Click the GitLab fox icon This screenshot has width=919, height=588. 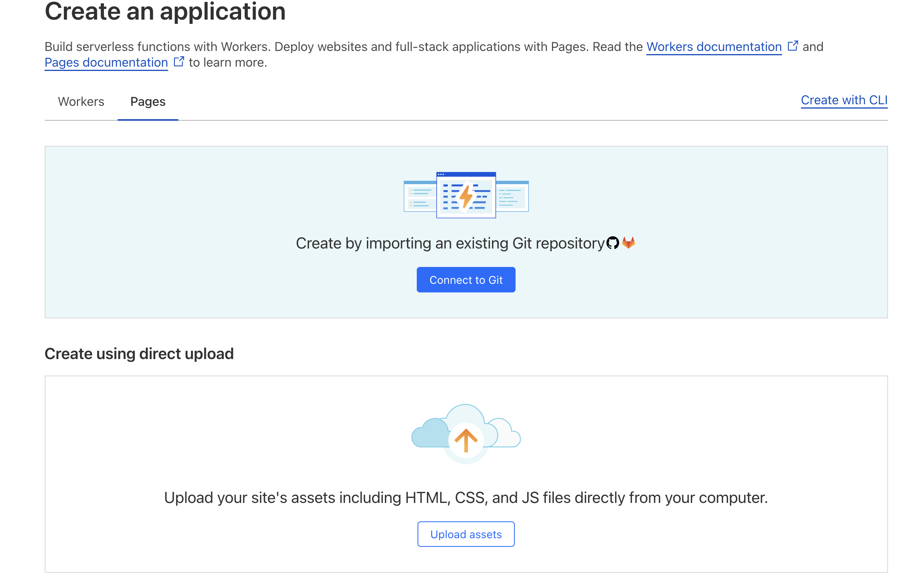click(628, 243)
